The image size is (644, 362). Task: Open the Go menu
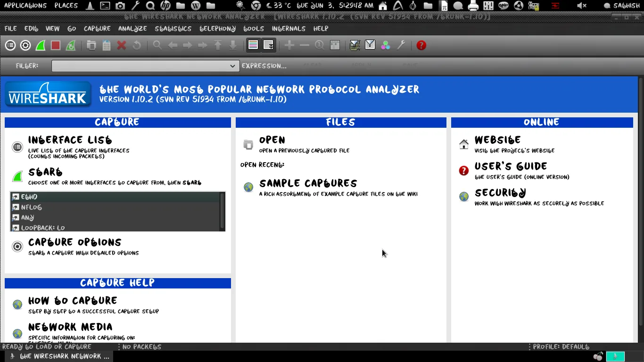click(72, 29)
